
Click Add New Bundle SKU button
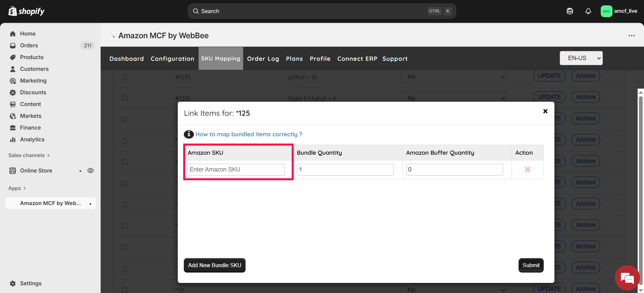tap(215, 265)
